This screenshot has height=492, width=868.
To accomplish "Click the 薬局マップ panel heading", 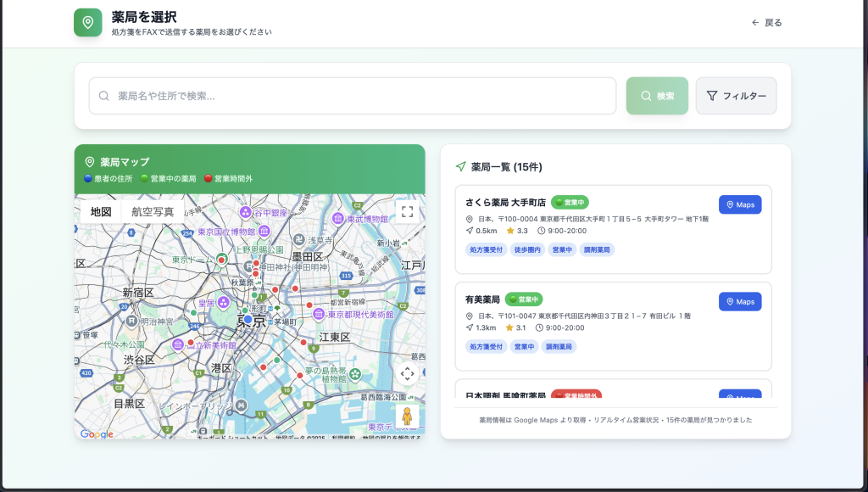I will [125, 162].
